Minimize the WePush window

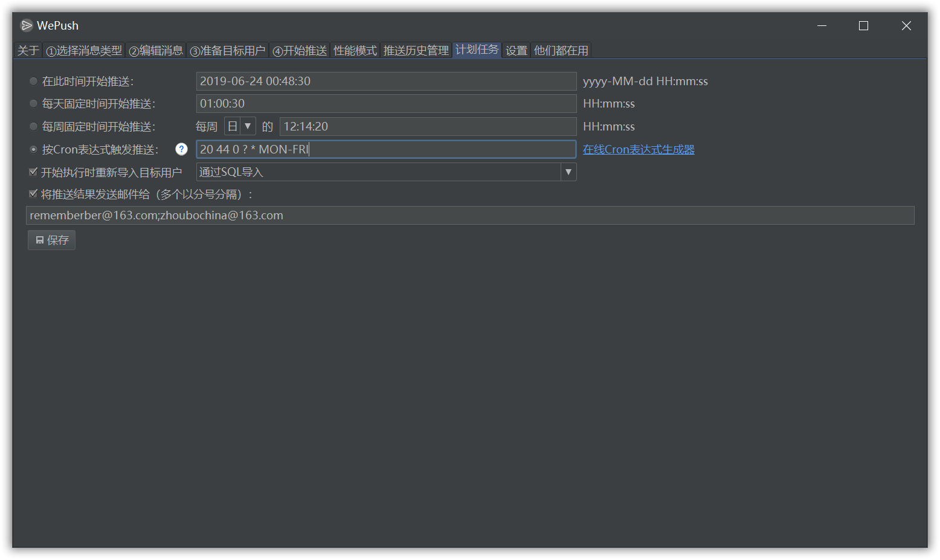[822, 25]
